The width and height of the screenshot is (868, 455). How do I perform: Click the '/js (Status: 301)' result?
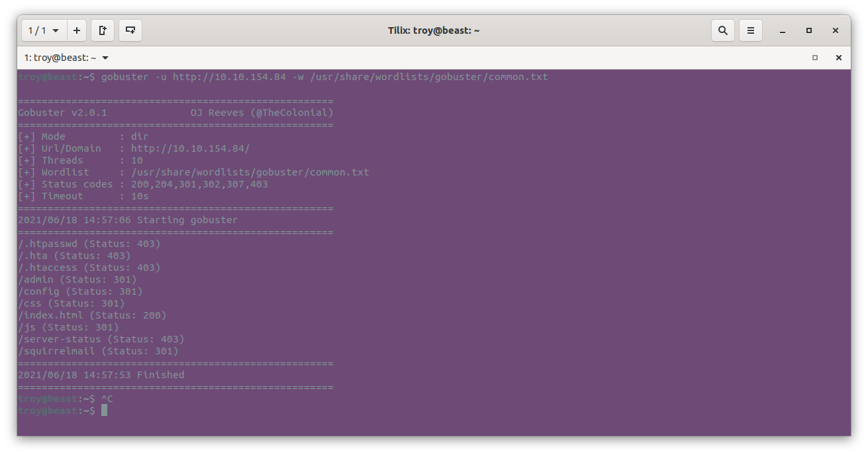(68, 327)
